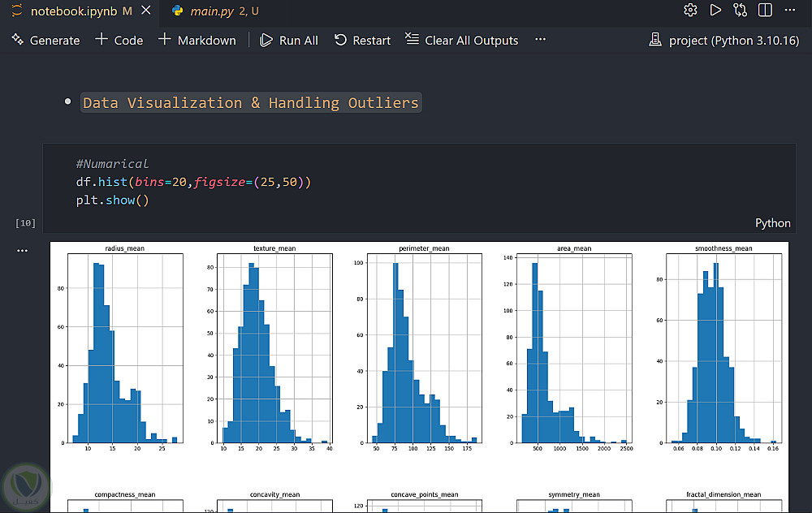This screenshot has height=513, width=812.
Task: Restart the notebook kernel
Action: [362, 40]
